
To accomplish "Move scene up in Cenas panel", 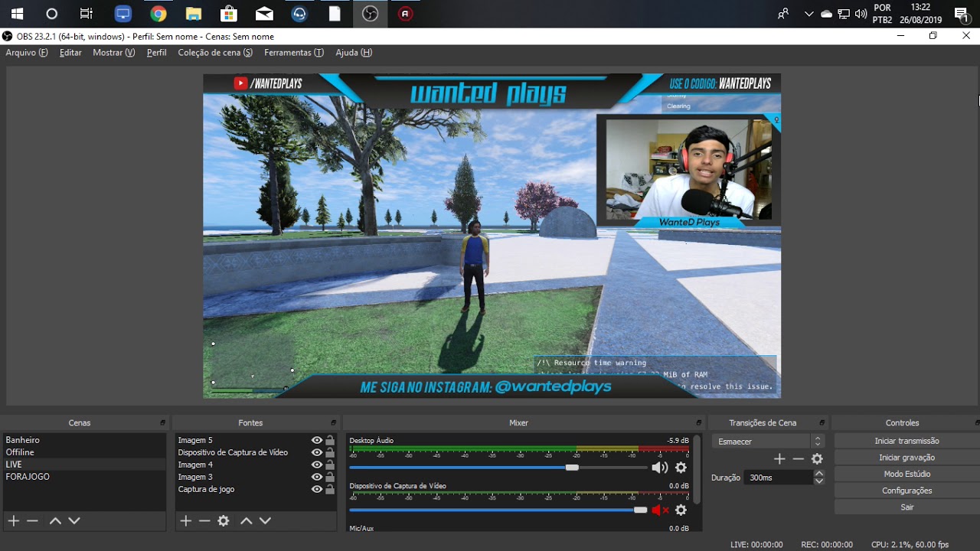I will pos(55,520).
